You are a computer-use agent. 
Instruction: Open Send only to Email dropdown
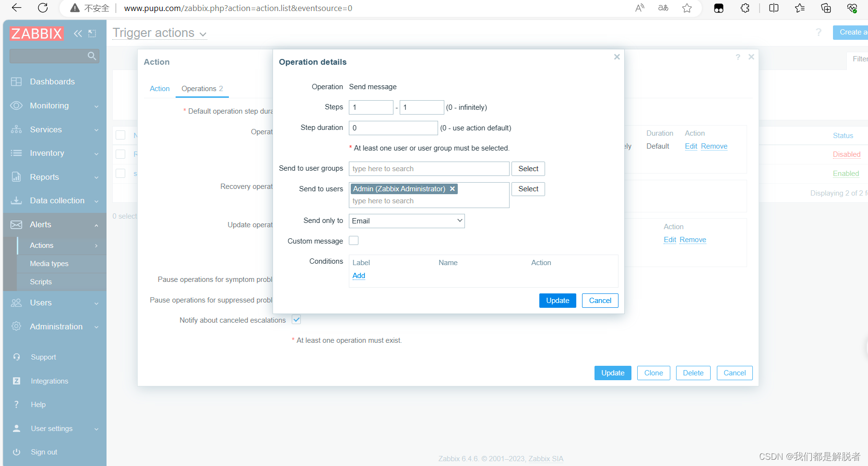pyautogui.click(x=407, y=221)
